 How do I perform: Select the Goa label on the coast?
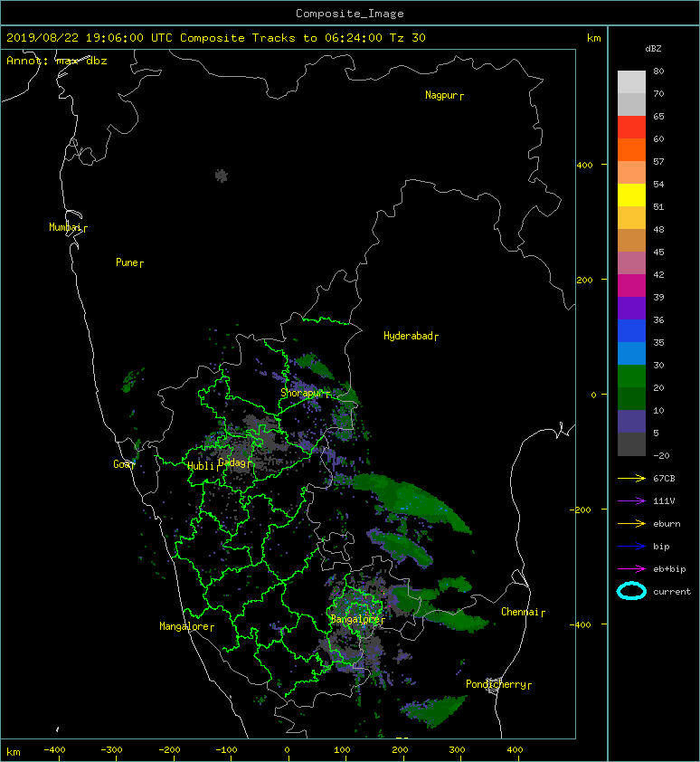pos(123,464)
